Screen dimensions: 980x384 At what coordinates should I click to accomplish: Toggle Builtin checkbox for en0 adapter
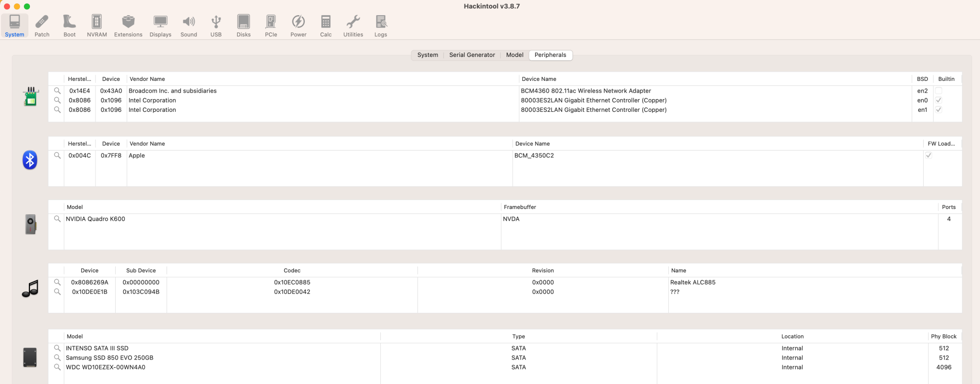point(938,100)
